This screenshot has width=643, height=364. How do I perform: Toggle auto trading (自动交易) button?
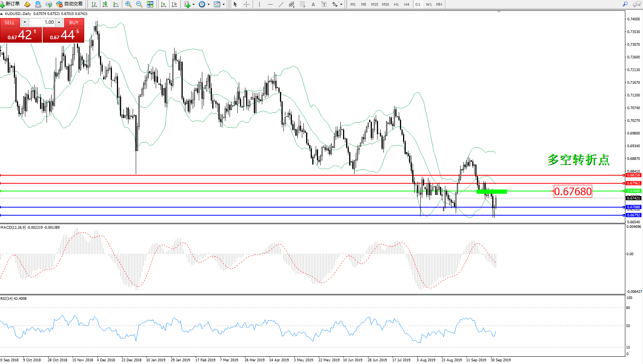tap(70, 4)
